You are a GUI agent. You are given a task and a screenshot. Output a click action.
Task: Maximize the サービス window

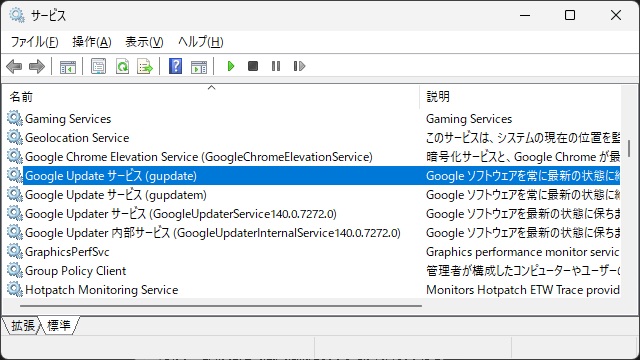coord(570,15)
